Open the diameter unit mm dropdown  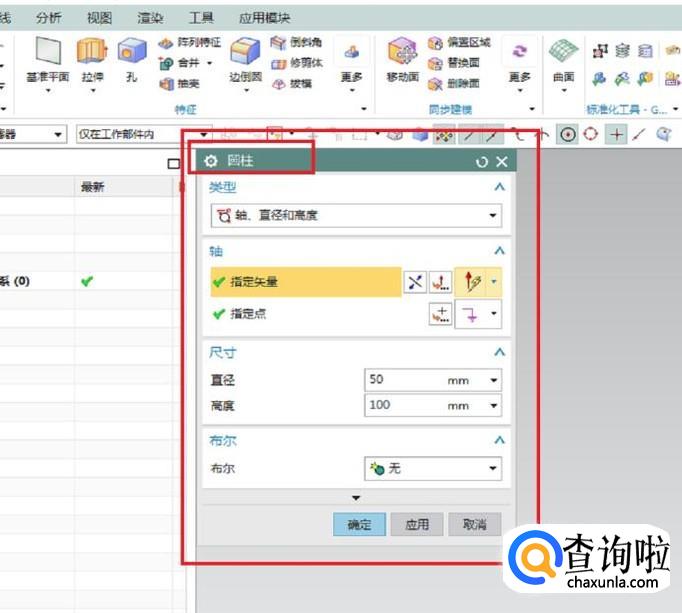pyautogui.click(x=493, y=380)
